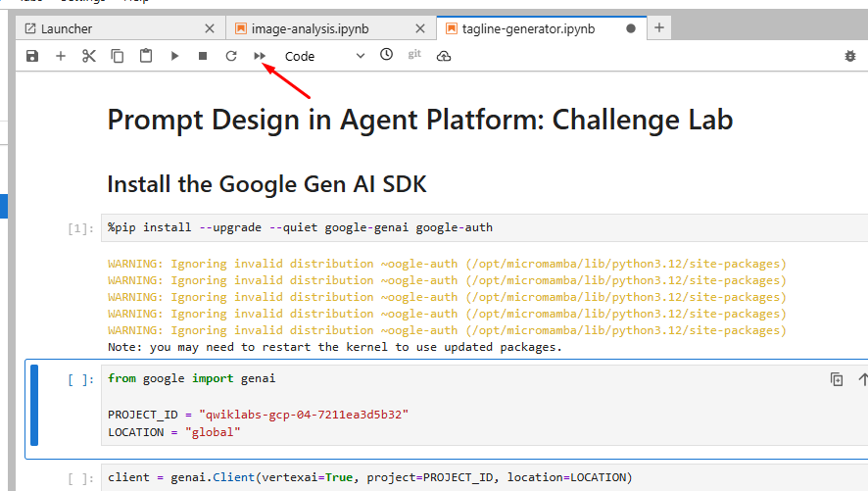This screenshot has height=491, width=868.
Task: Copy the selected cell in toolbar
Action: click(118, 56)
